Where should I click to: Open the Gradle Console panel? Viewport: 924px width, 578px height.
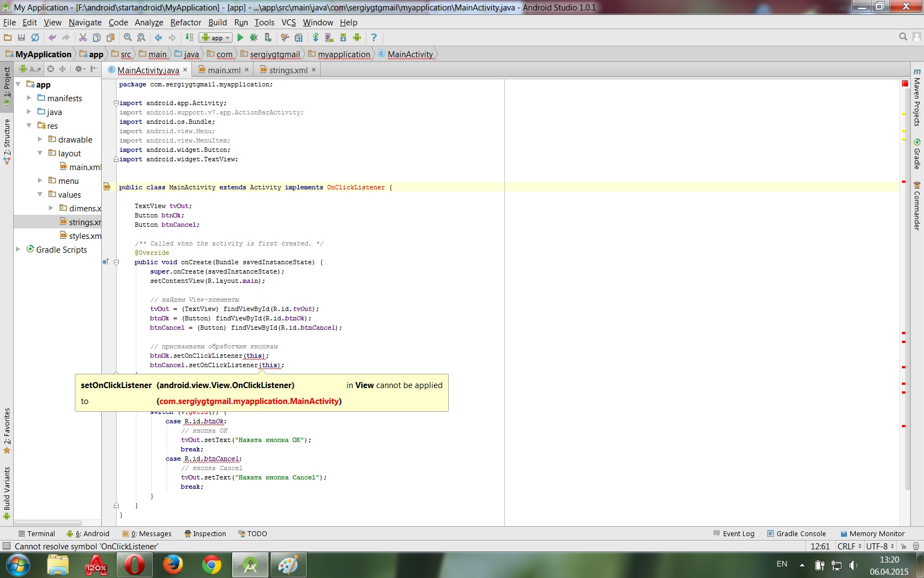click(796, 533)
